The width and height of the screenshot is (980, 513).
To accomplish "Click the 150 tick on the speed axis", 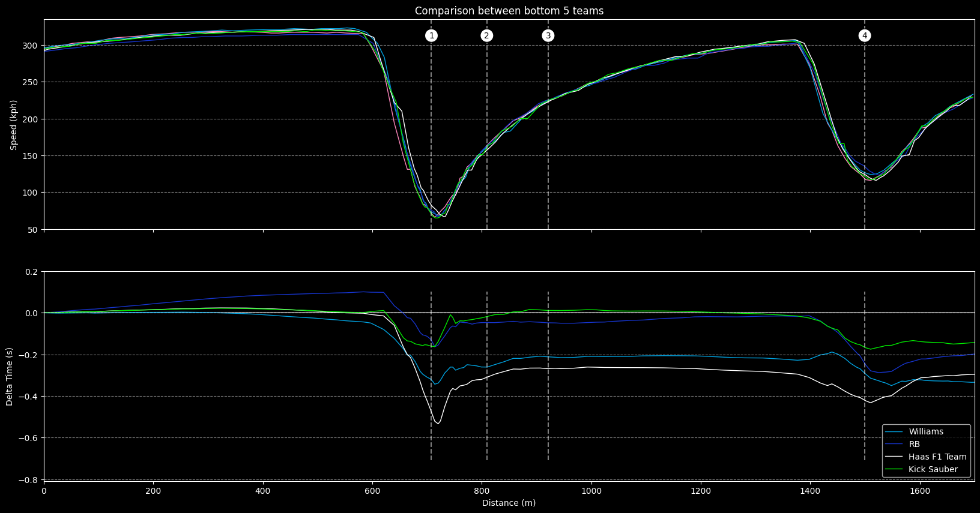I will coord(31,156).
